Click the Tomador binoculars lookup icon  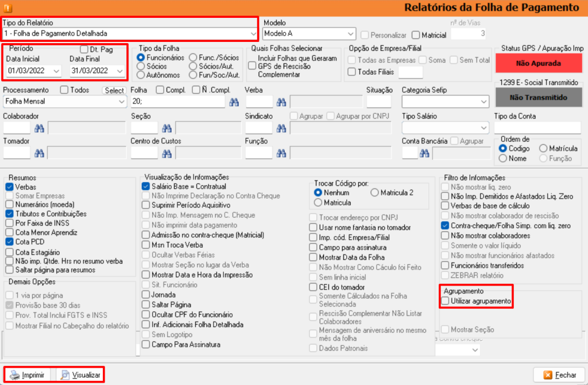click(39, 153)
